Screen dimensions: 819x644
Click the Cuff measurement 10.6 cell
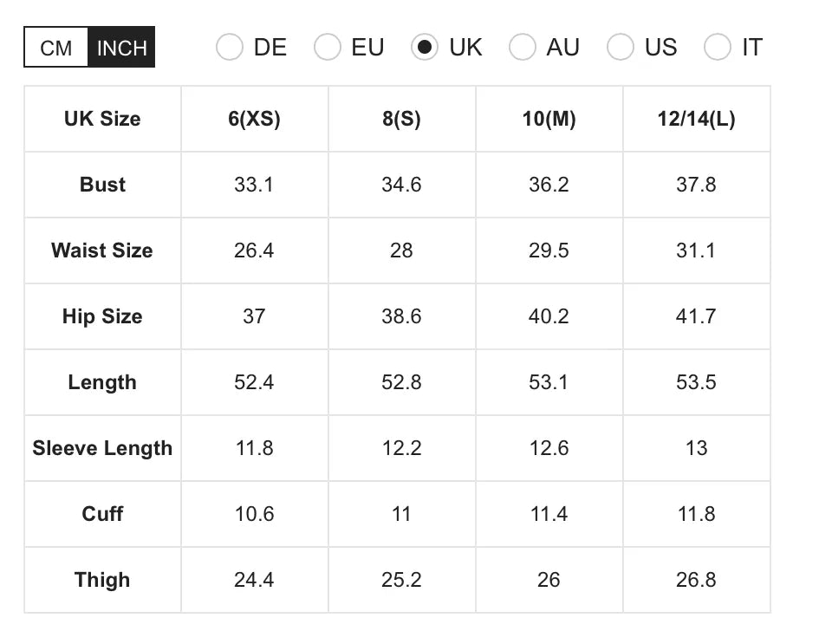tap(254, 514)
